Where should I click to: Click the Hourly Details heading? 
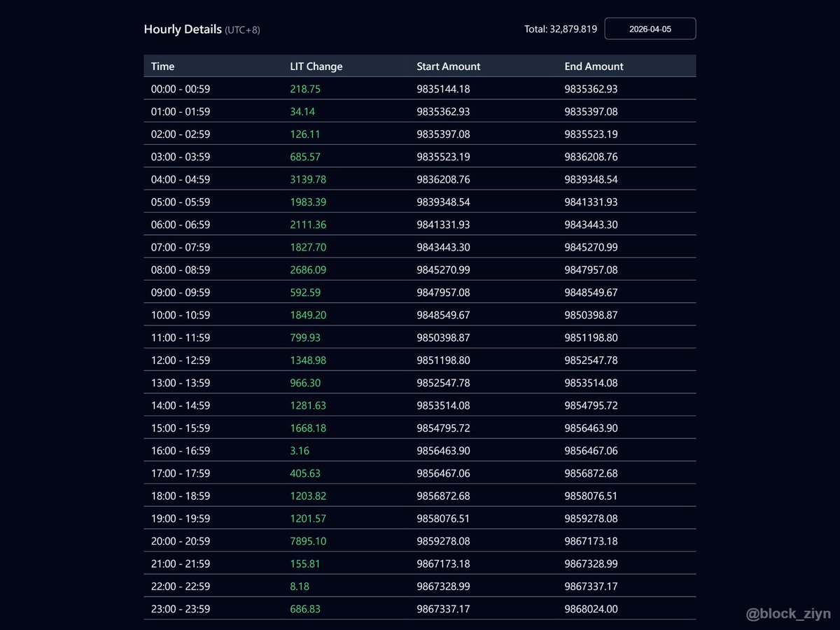tap(183, 29)
